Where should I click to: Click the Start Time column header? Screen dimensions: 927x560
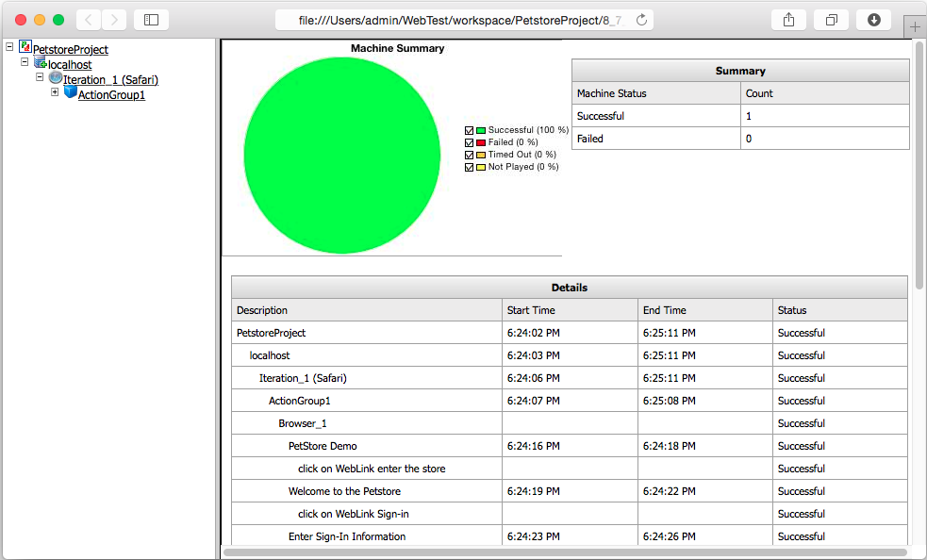[570, 310]
